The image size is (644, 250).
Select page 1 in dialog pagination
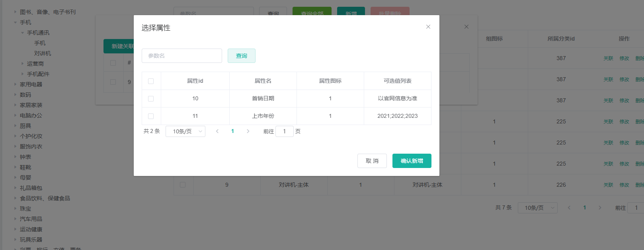pyautogui.click(x=232, y=131)
